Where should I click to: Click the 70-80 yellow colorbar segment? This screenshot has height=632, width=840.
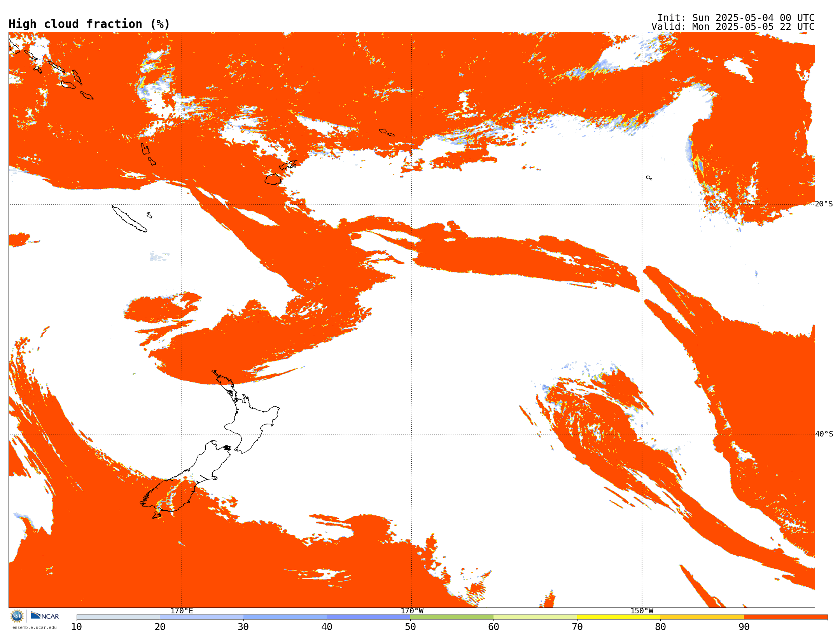(619, 617)
